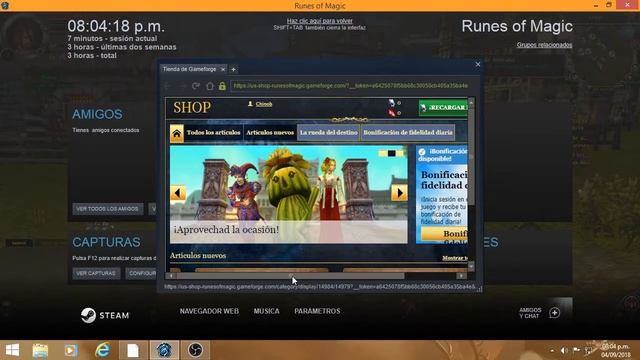
Task: Go forward in the overlay browser
Action: coord(182,86)
